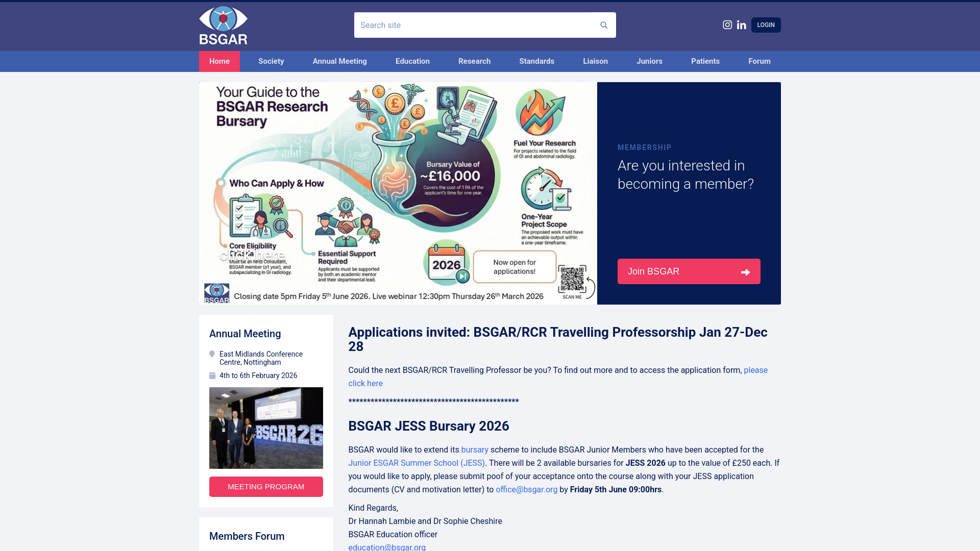Click the Research Bursary guide banner
This screenshot has height=551, width=980.
[398, 193]
